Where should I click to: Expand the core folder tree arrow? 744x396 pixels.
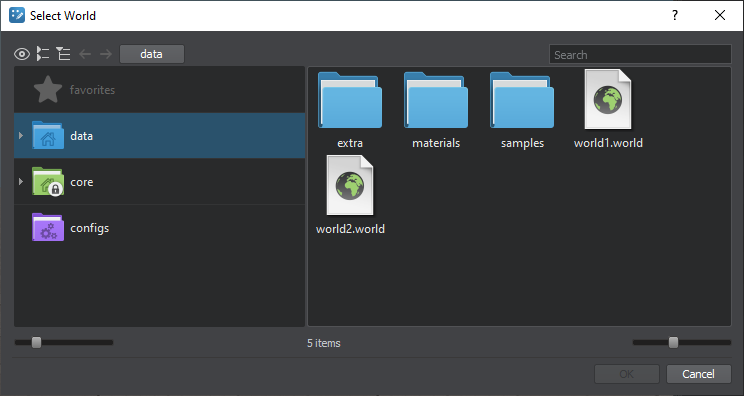(x=20, y=182)
